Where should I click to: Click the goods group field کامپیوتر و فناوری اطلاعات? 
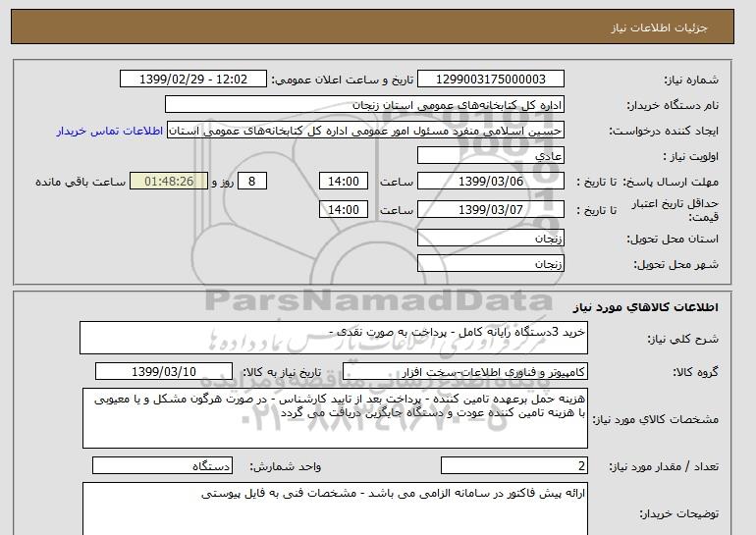(465, 372)
